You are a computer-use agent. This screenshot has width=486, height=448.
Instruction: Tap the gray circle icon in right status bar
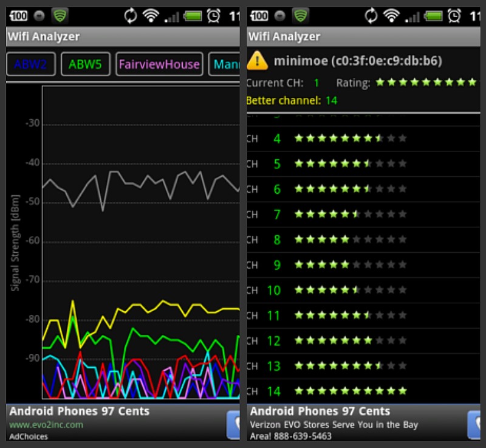(x=279, y=16)
